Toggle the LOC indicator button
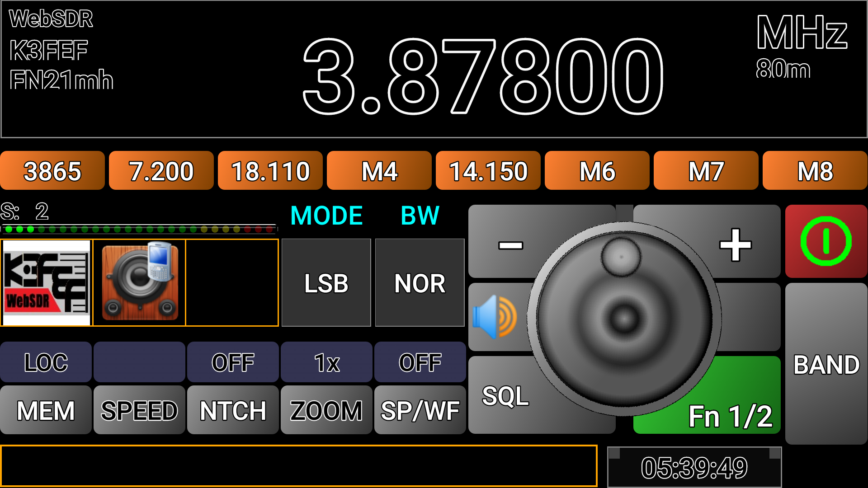The image size is (868, 488). click(46, 362)
